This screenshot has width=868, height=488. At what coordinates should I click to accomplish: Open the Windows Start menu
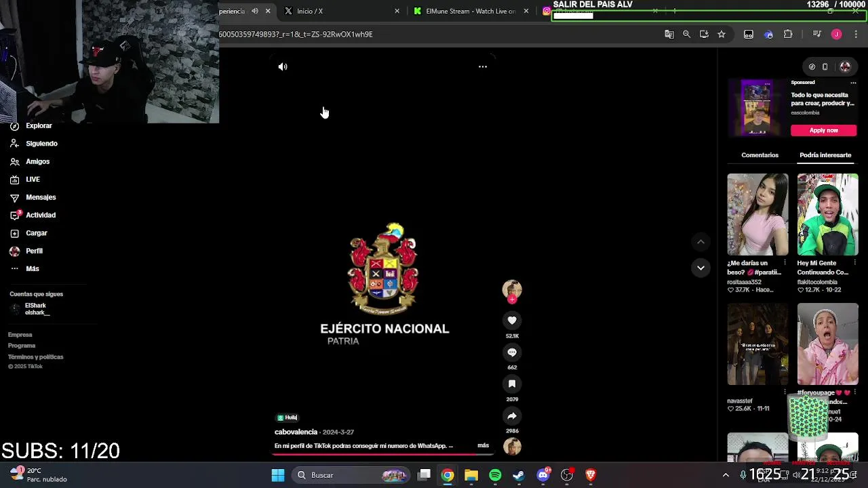tap(278, 475)
